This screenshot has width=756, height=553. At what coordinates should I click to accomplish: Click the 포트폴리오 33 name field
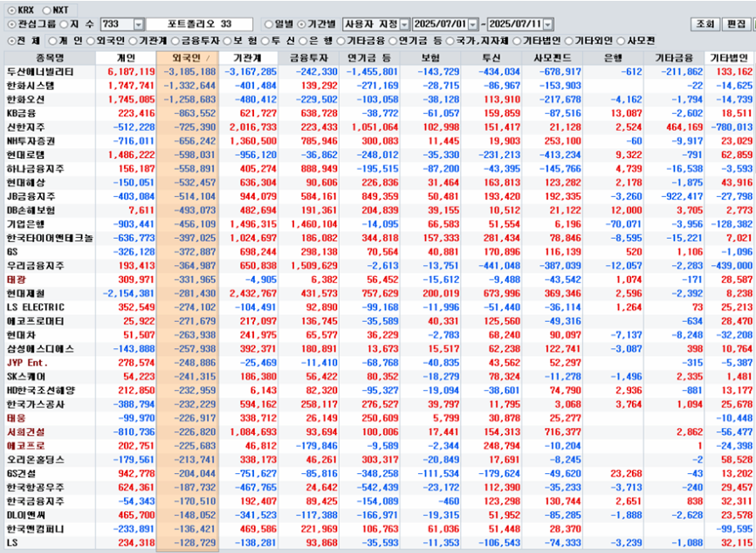200,24
